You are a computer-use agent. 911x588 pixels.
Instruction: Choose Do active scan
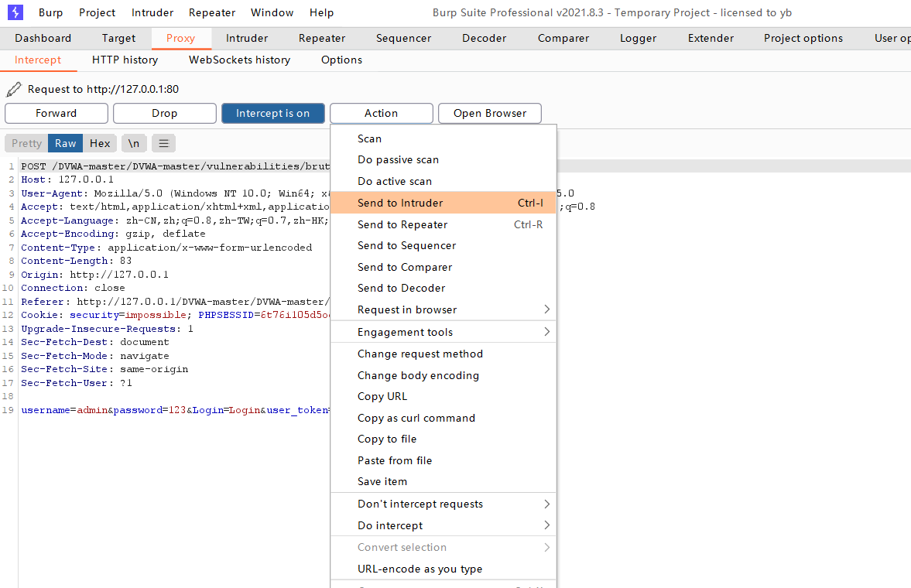pos(444,181)
